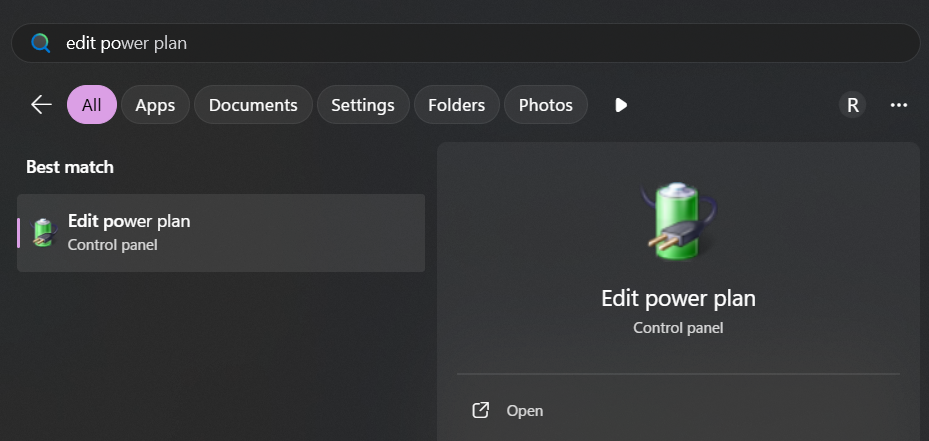
Task: Show only Photos results
Action: (x=546, y=105)
